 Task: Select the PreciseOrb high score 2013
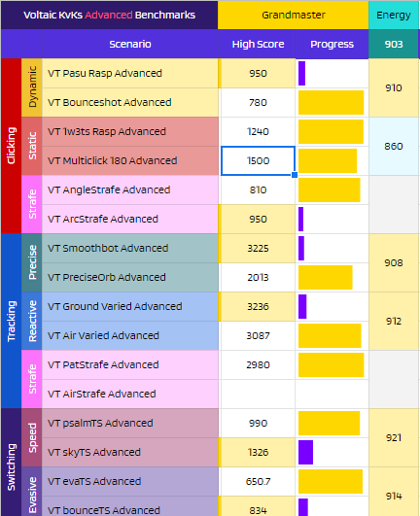[x=258, y=277]
